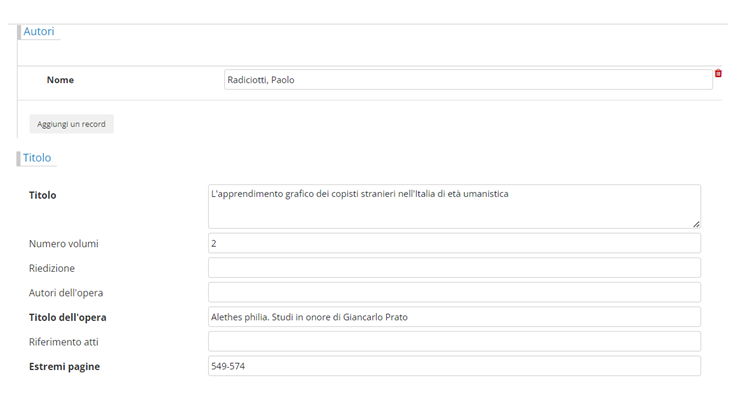Click inside the Titolo text area

[453, 206]
